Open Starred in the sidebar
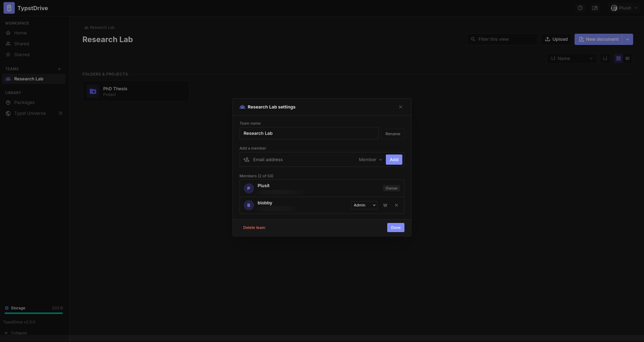This screenshot has width=644, height=342. (x=34, y=54)
